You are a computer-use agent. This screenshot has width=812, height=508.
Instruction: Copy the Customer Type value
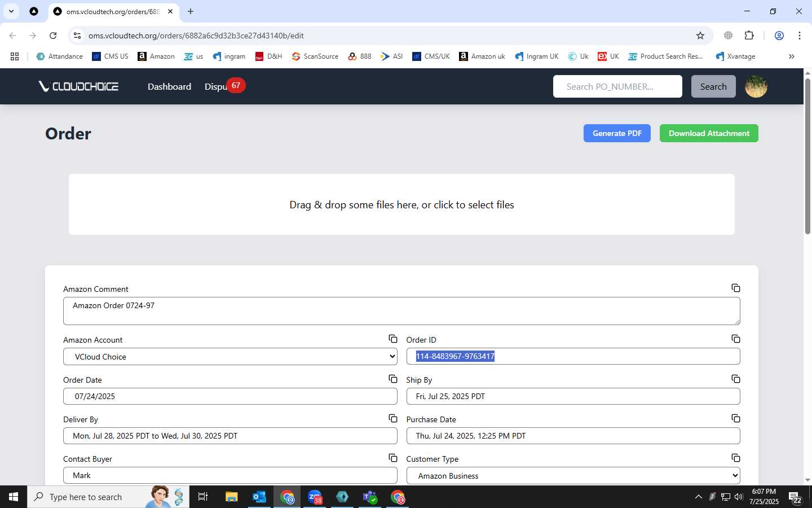[736, 458]
